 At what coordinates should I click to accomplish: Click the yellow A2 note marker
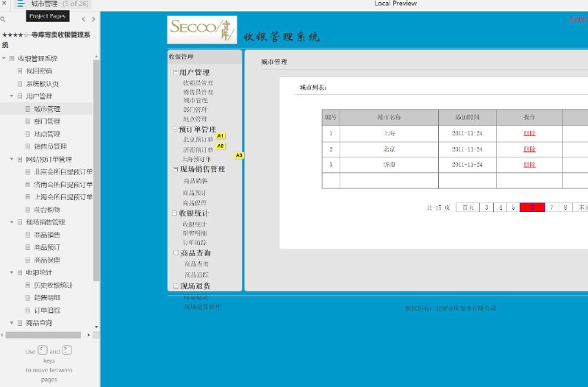click(220, 146)
